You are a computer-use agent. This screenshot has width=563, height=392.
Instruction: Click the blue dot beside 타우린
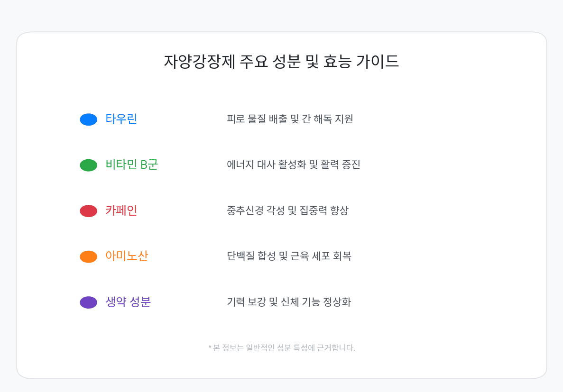coord(89,119)
